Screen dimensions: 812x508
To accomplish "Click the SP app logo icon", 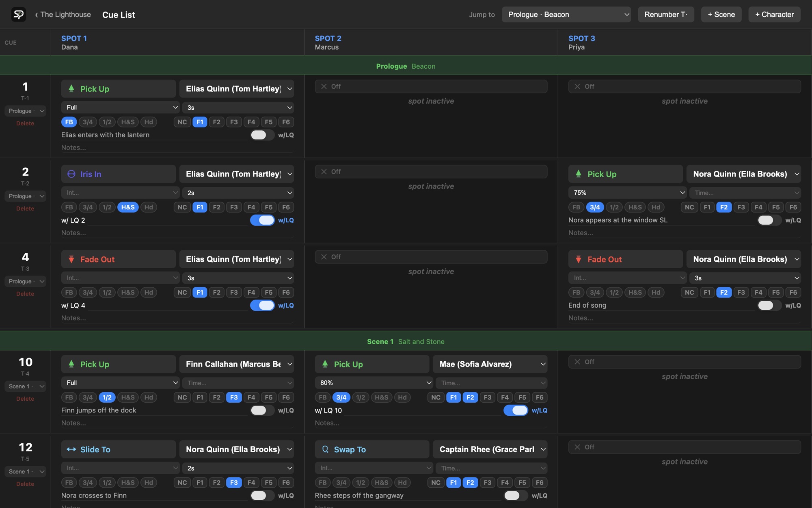I will (18, 15).
